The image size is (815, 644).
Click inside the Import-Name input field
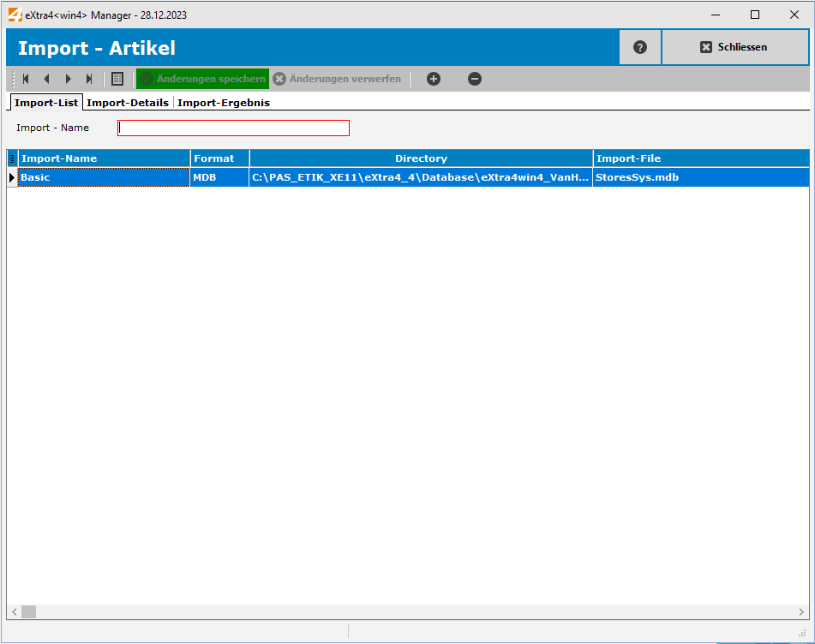pyautogui.click(x=233, y=128)
